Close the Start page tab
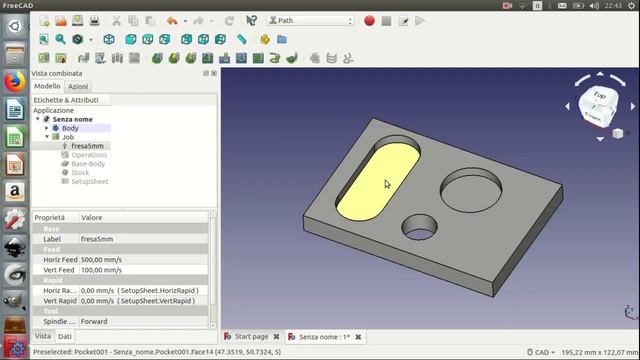Screen dimensions: 640x360 click(x=276, y=337)
